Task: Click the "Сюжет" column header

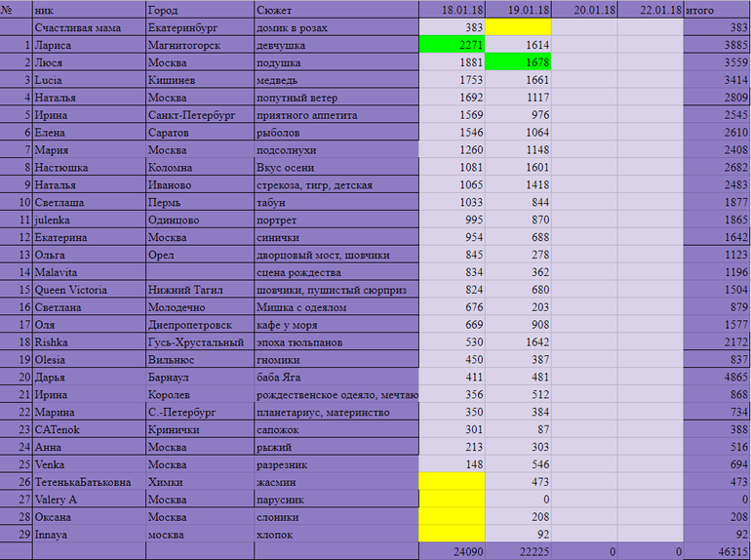Action: 336,10
